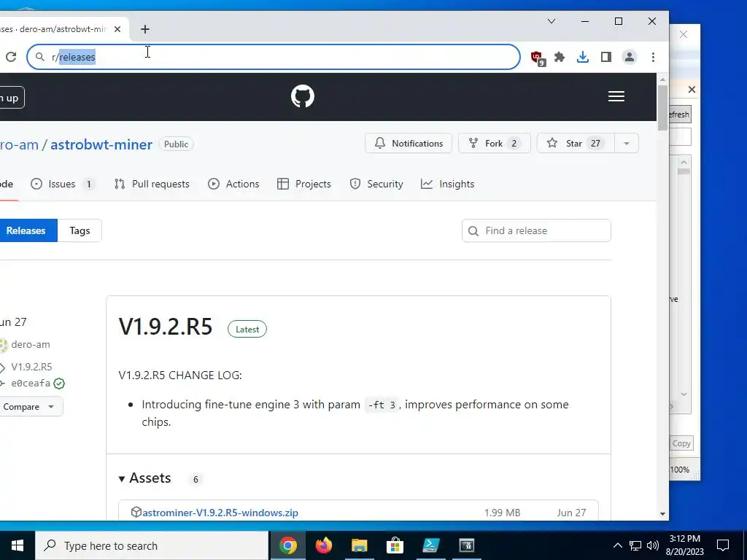Click the Latest badge
This screenshot has width=747, height=560.
click(247, 329)
